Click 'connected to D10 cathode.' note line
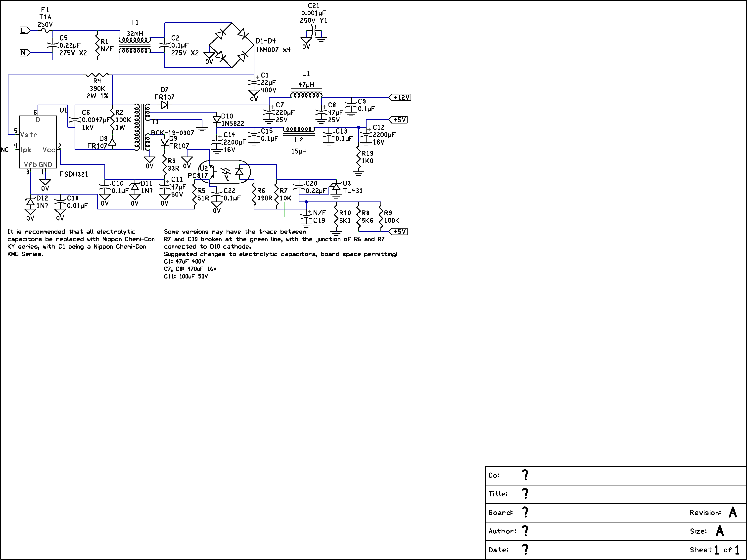747x560 pixels. tap(208, 247)
